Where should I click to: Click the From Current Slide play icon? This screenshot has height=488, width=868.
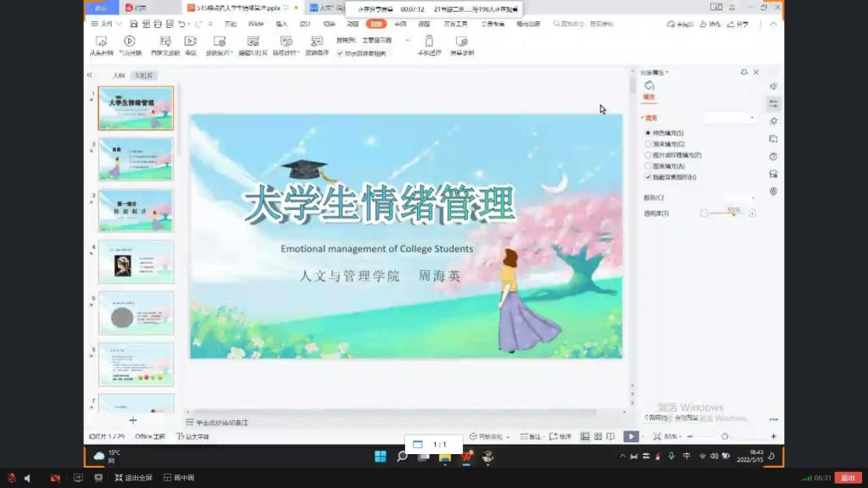130,41
